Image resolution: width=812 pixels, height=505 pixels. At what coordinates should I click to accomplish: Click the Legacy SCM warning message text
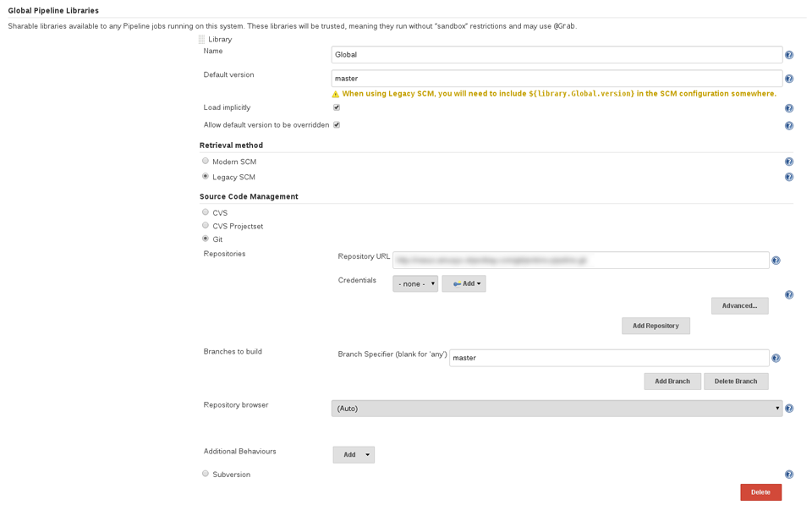click(559, 94)
